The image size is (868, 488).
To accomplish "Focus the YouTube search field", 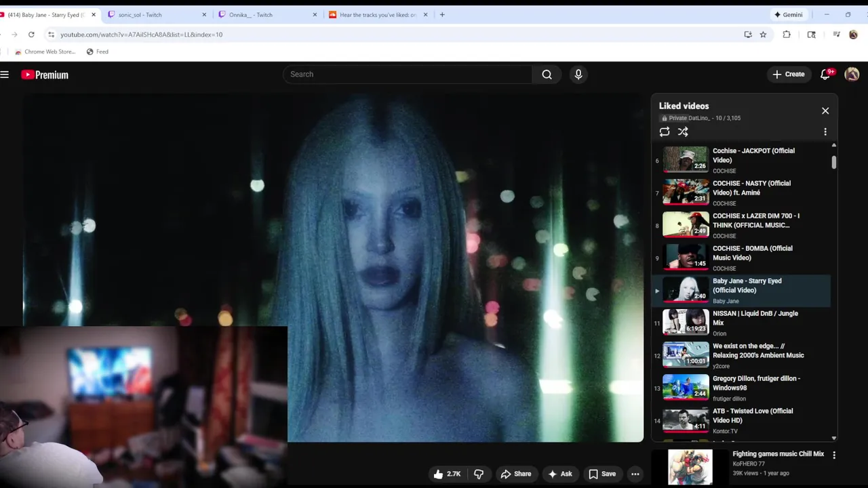I will pos(408,75).
